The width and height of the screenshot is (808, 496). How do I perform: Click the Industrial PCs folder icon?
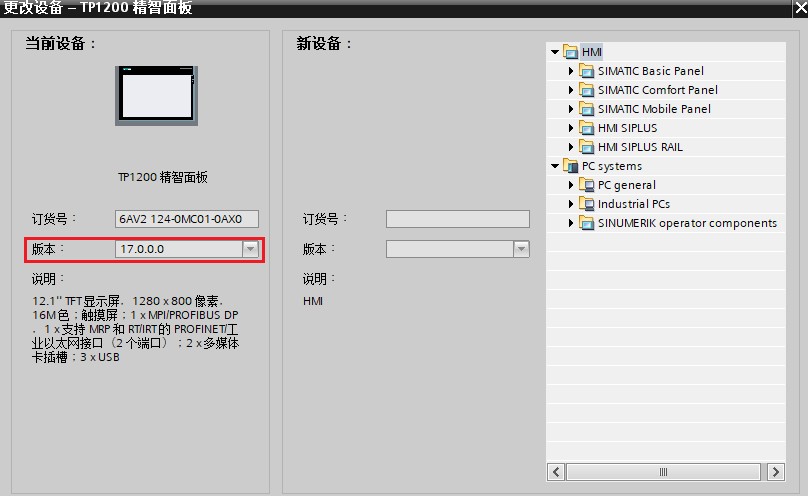[x=587, y=204]
